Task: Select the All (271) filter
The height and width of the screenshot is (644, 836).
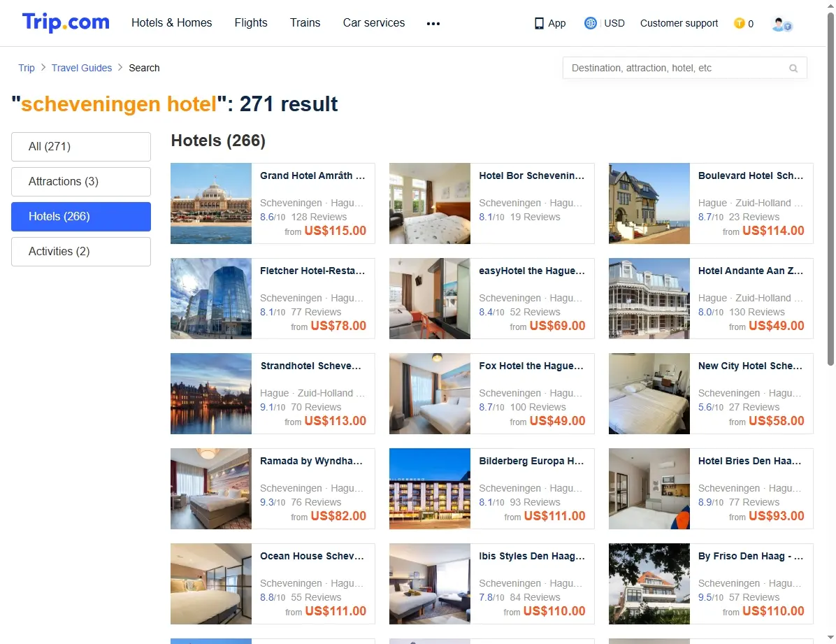Action: 81,147
